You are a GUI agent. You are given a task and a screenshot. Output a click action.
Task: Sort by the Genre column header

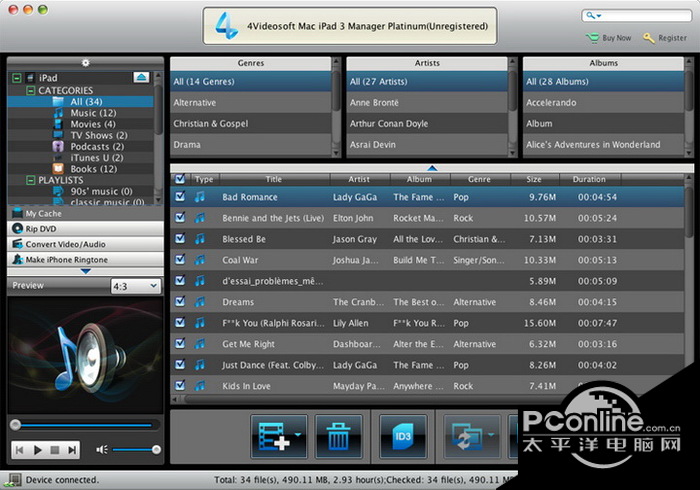(479, 179)
